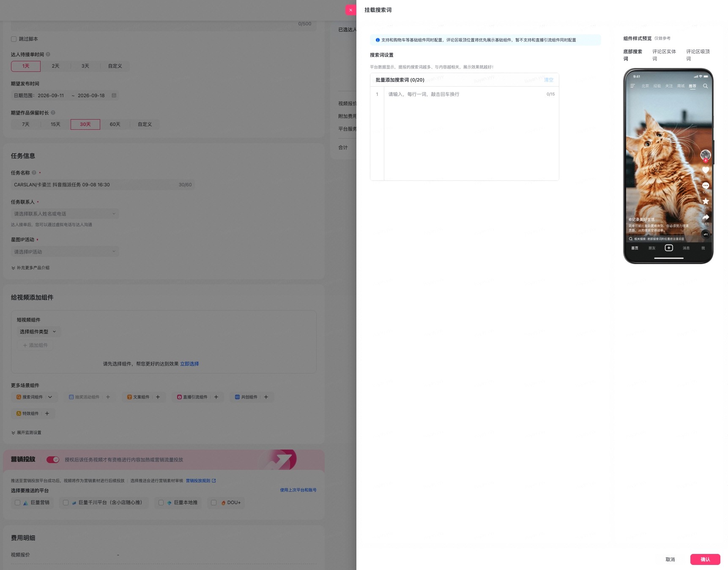Open the 任务联系人 contact dropdown
Image resolution: width=728 pixels, height=570 pixels.
point(65,214)
